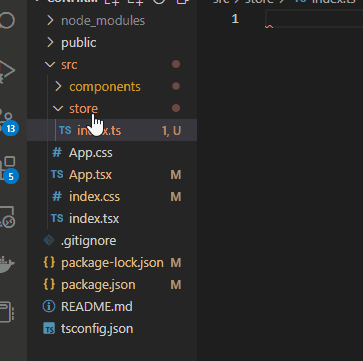Open Source Control with 13 changes
Image resolution: width=363 pixels, height=361 pixels.
pos(8,121)
